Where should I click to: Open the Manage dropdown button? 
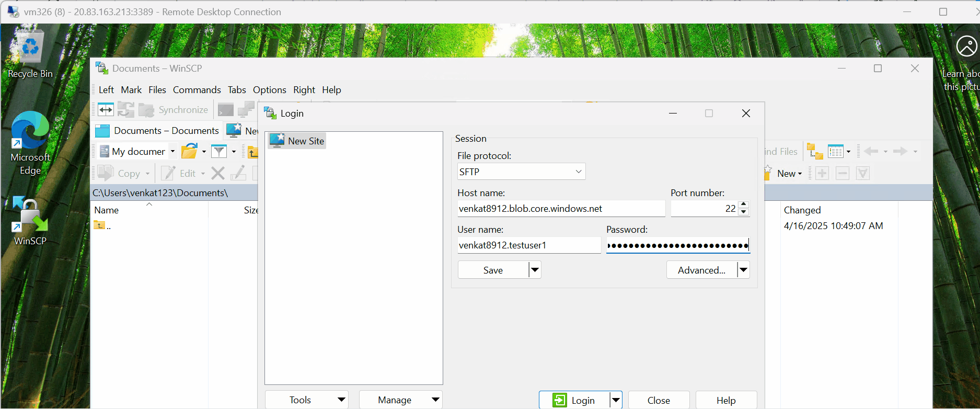click(400, 400)
